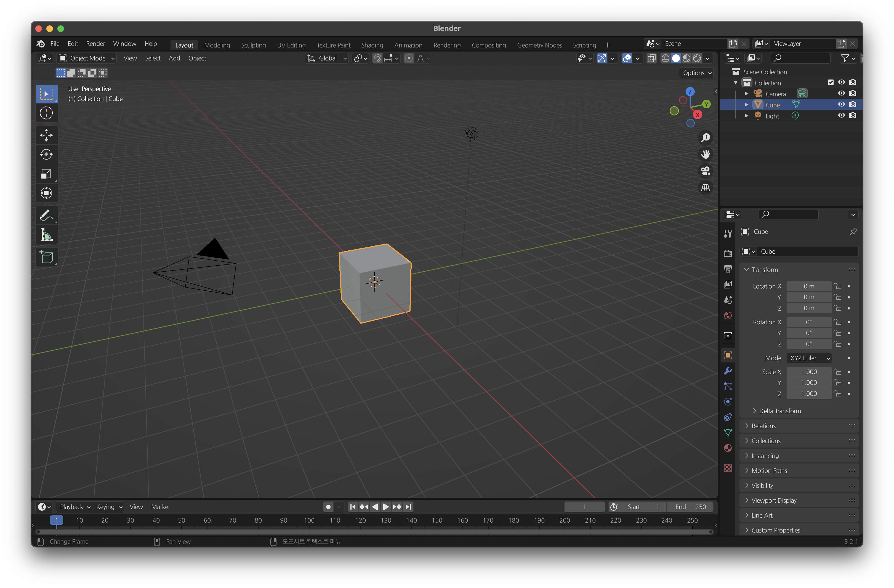Screen dimensions: 894x588
Task: Select the Scale tool
Action: click(x=46, y=174)
